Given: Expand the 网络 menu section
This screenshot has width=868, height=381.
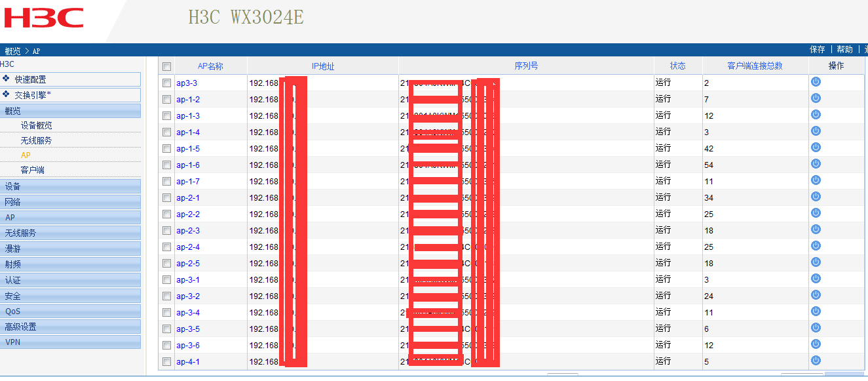Looking at the screenshot, I should 70,202.
